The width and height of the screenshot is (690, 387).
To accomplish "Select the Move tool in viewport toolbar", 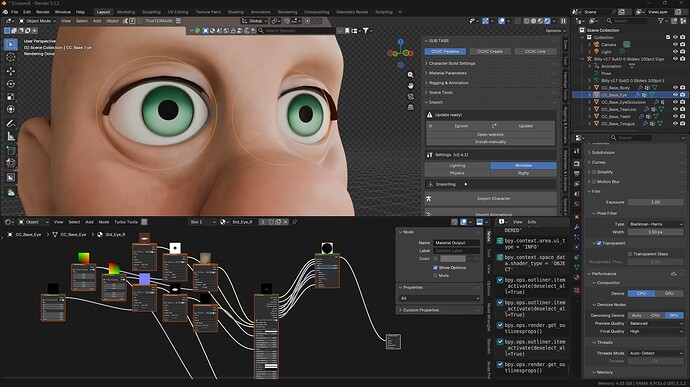I will click(11, 70).
